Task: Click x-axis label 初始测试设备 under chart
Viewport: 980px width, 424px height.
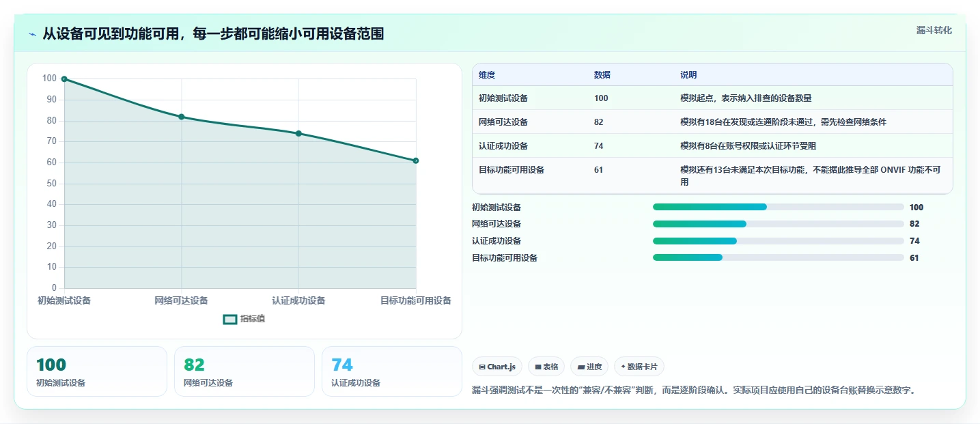Action: pyautogui.click(x=64, y=300)
